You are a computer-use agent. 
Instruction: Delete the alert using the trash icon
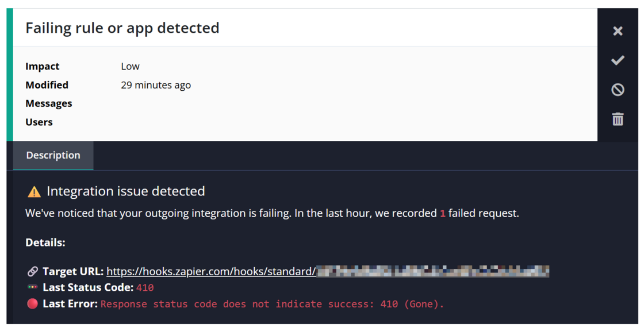click(618, 119)
